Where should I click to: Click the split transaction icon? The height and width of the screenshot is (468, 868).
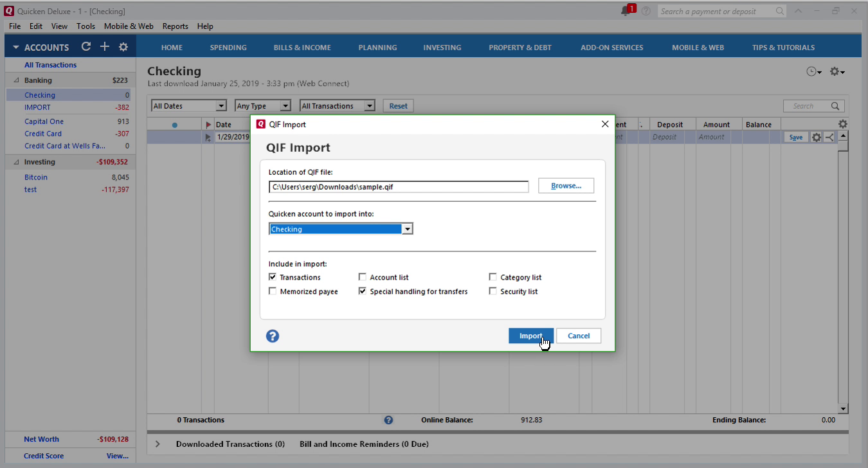(x=829, y=137)
